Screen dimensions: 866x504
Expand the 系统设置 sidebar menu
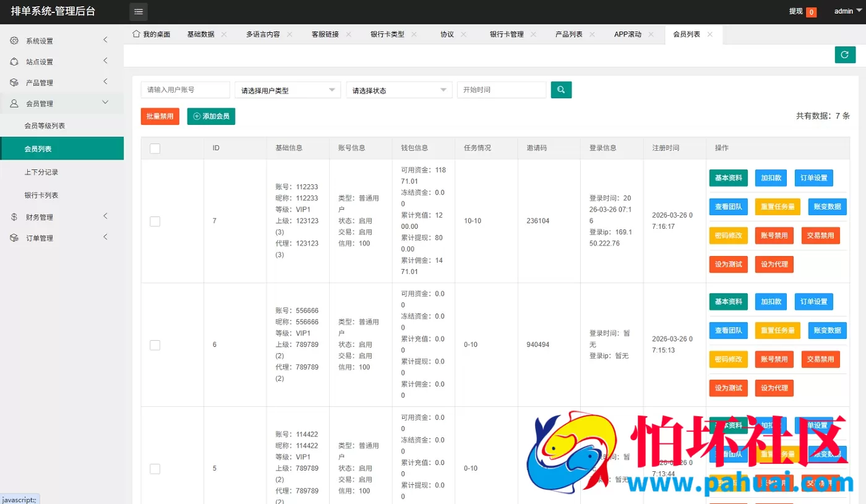[62, 41]
